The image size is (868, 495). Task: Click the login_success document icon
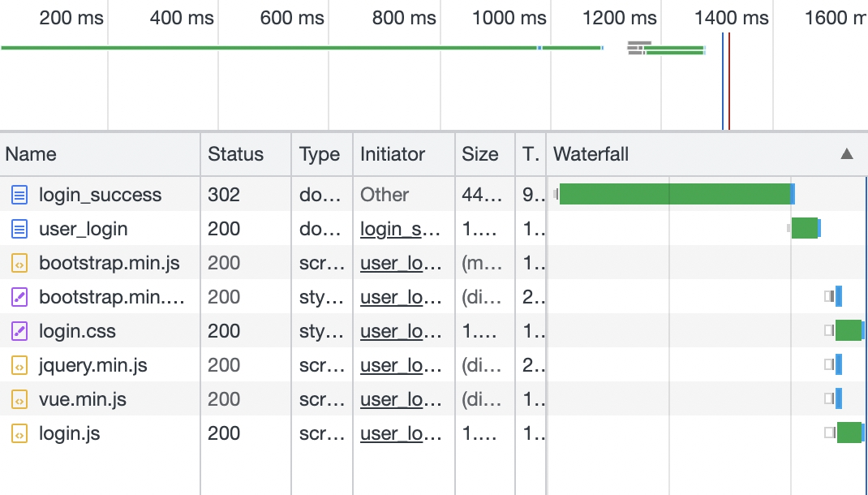click(x=19, y=195)
